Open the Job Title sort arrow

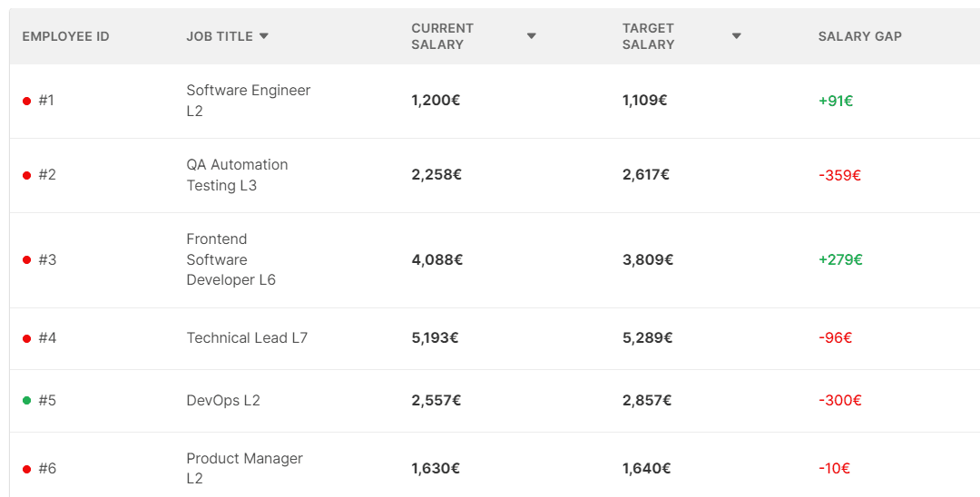click(x=264, y=36)
